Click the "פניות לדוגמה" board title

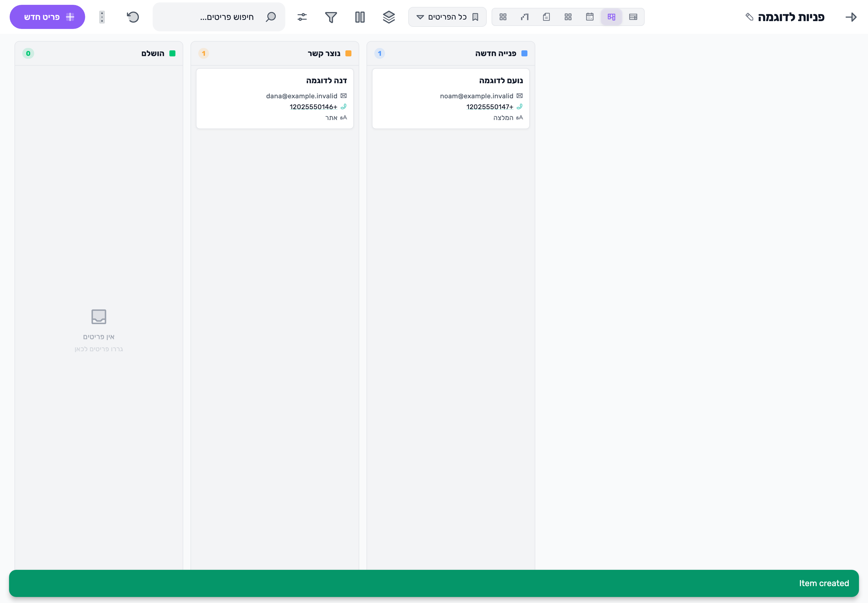pos(791,17)
